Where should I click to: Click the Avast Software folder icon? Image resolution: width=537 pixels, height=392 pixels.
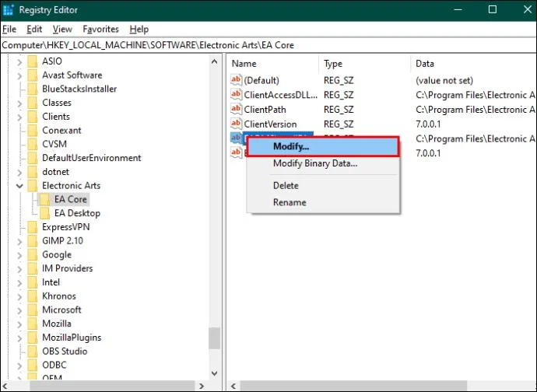click(33, 75)
